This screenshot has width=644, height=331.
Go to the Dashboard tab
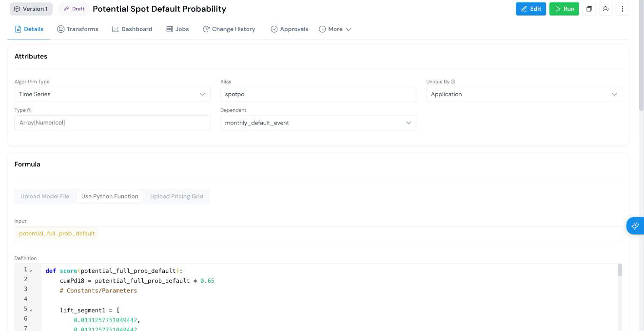click(x=132, y=29)
